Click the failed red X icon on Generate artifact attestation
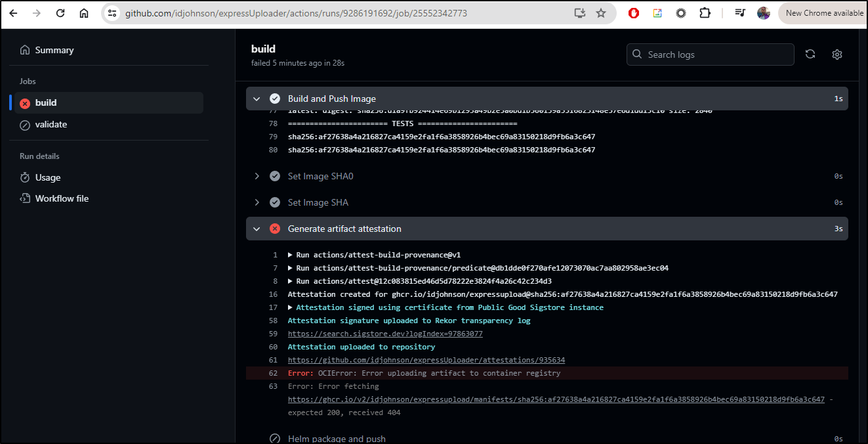The width and height of the screenshot is (868, 444). pyautogui.click(x=275, y=229)
